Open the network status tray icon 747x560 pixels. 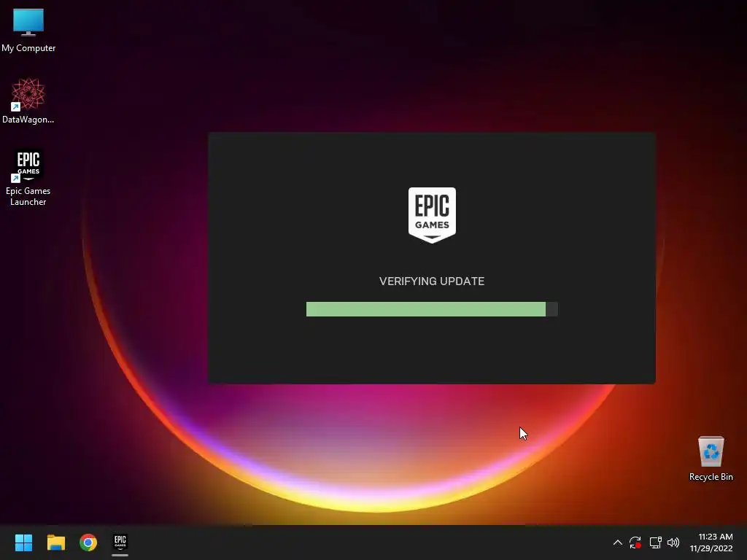pyautogui.click(x=656, y=542)
